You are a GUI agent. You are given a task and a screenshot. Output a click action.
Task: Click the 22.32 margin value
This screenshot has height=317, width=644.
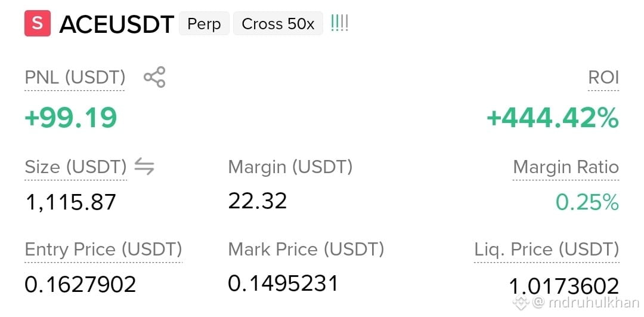coord(258,201)
